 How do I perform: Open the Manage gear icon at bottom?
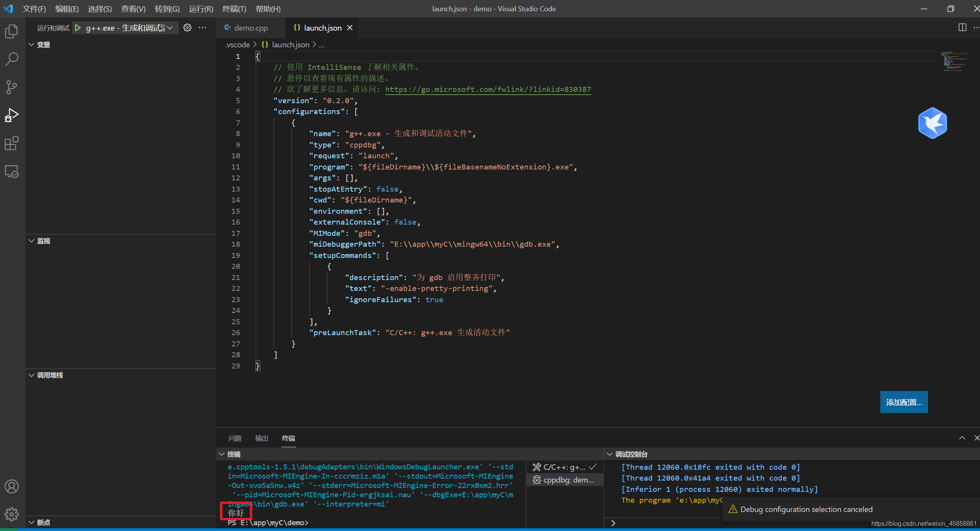[12, 514]
